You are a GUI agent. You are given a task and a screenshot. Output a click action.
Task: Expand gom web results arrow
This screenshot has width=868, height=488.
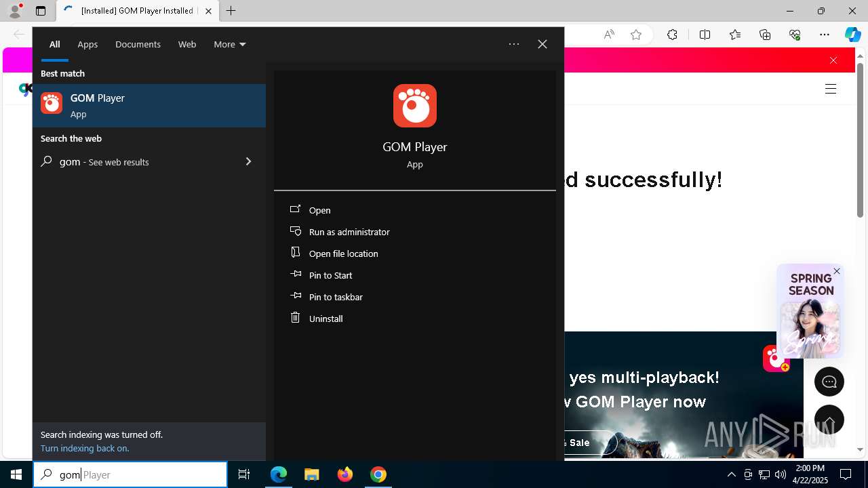(x=248, y=161)
